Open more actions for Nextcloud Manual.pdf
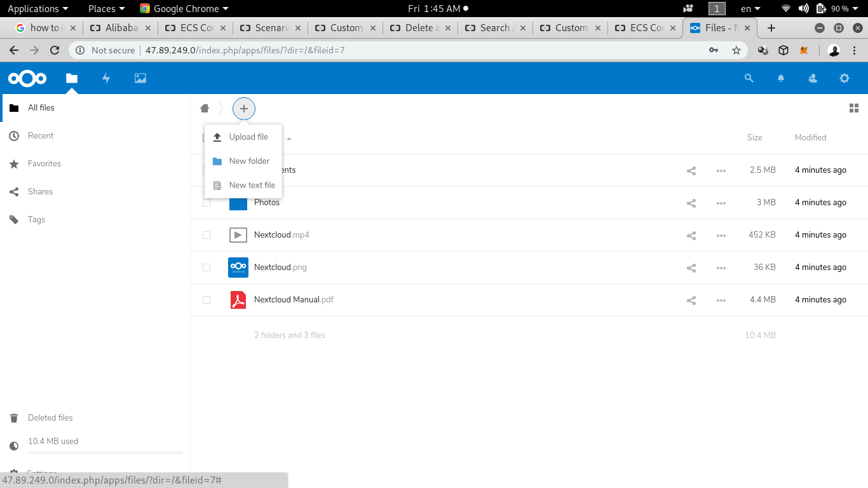The width and height of the screenshot is (868, 488). coord(721,300)
